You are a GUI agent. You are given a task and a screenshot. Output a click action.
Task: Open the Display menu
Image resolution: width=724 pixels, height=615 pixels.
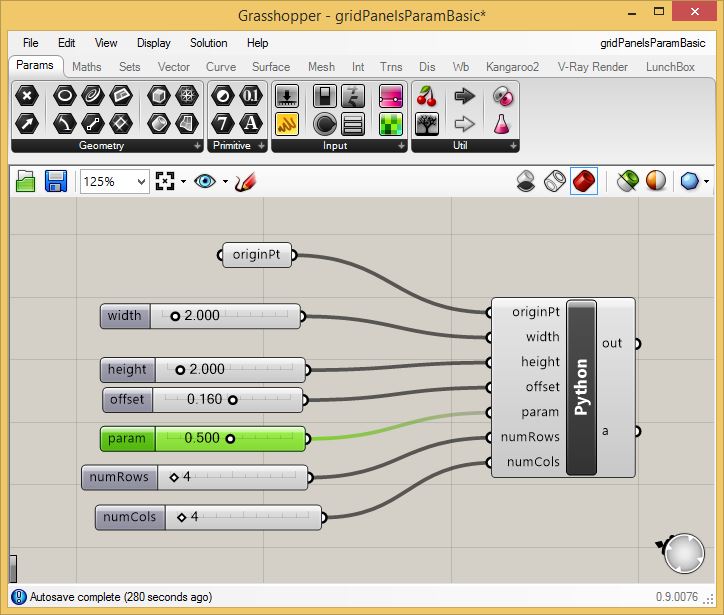click(x=154, y=43)
